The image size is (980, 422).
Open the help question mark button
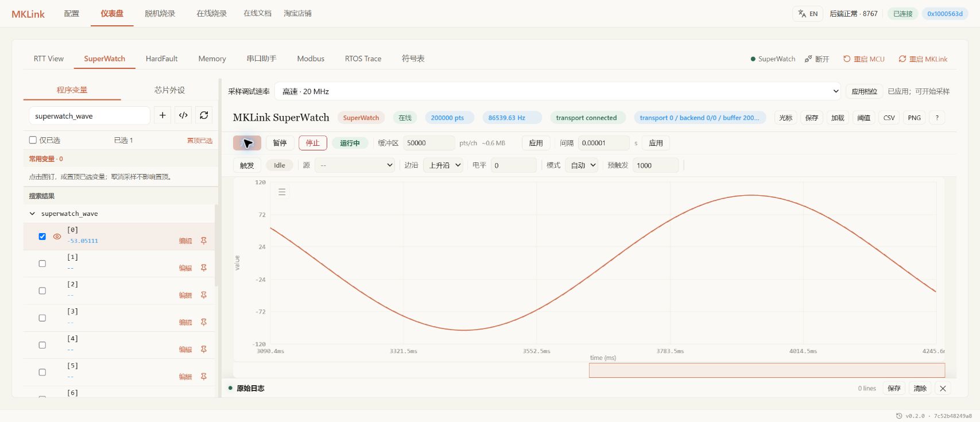pos(937,118)
